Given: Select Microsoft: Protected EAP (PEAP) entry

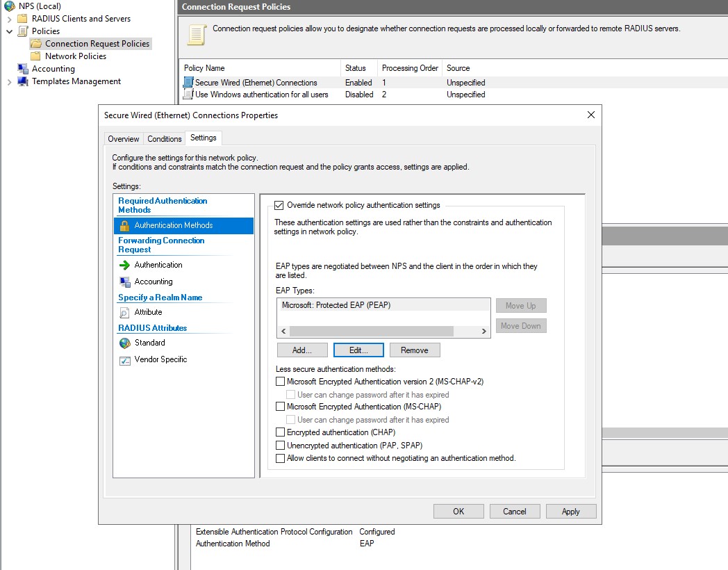Looking at the screenshot, I should [x=336, y=305].
